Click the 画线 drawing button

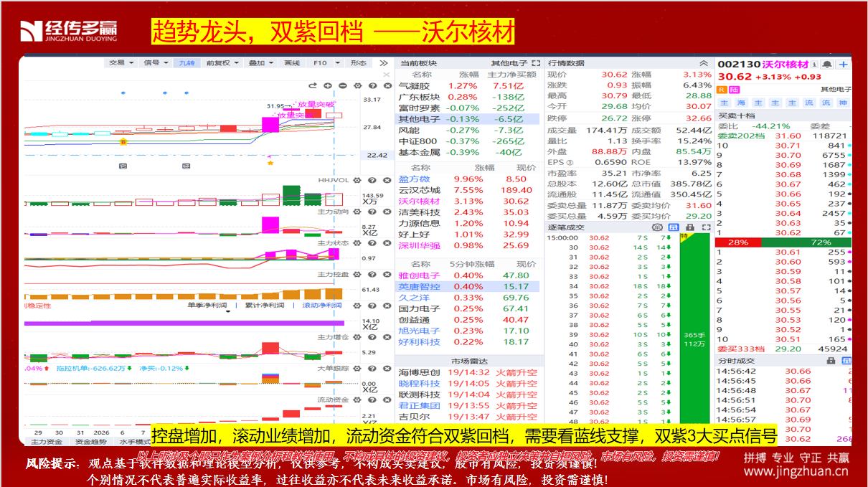pyautogui.click(x=292, y=63)
